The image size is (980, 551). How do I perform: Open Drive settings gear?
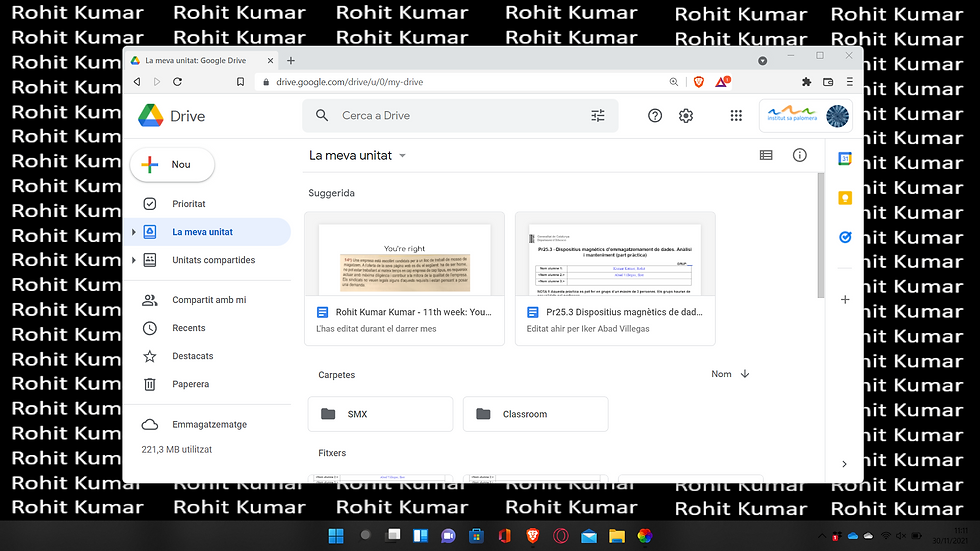(686, 116)
